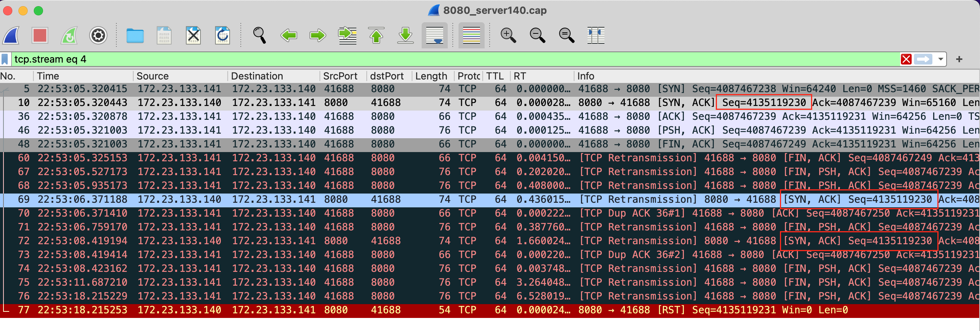The width and height of the screenshot is (980, 331).
Task: Expand the recent filters dropdown arrow
Action: coord(941,59)
